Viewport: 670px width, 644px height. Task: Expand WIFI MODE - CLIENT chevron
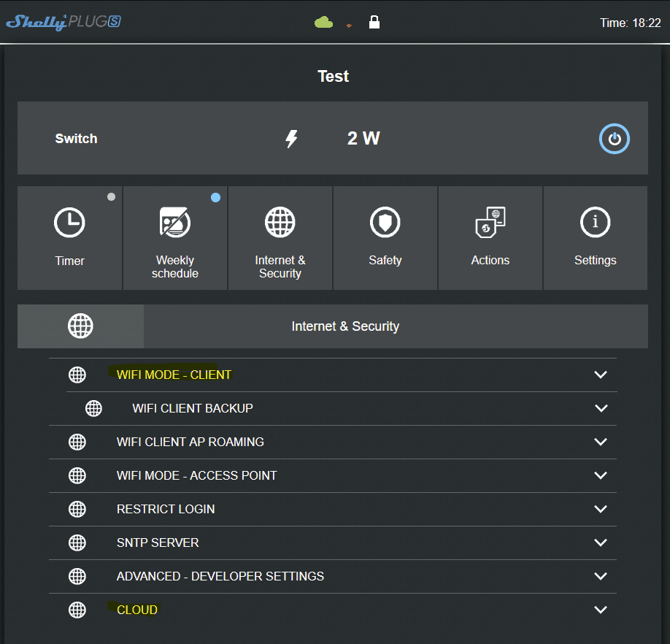pos(601,375)
